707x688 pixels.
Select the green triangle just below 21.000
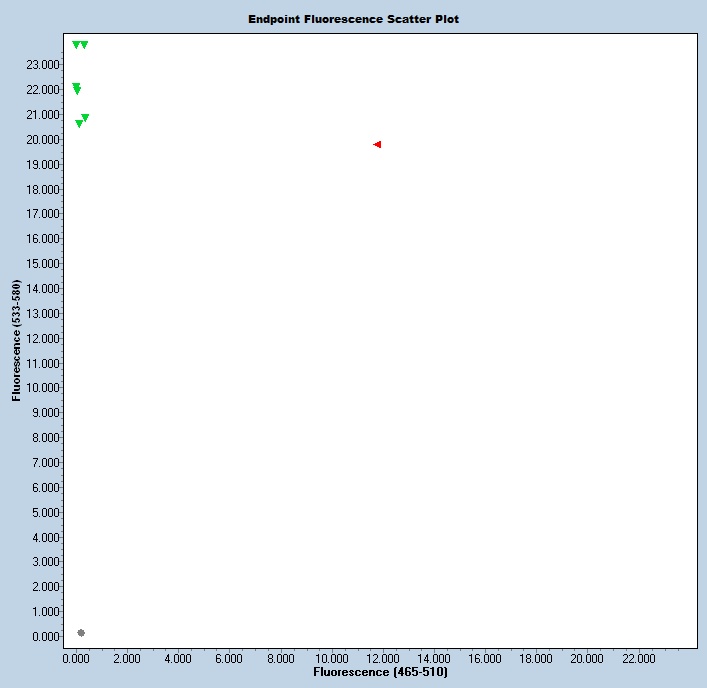(x=85, y=118)
